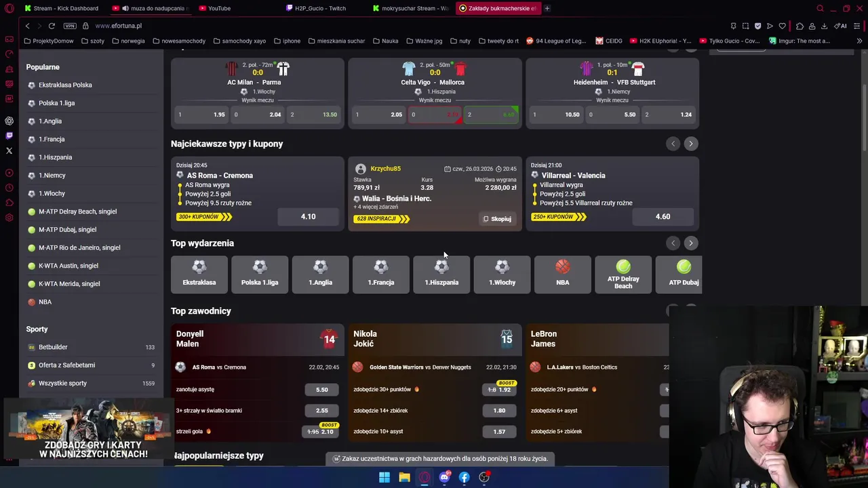Click the 628 INSPIRACJI badge

pos(381,218)
